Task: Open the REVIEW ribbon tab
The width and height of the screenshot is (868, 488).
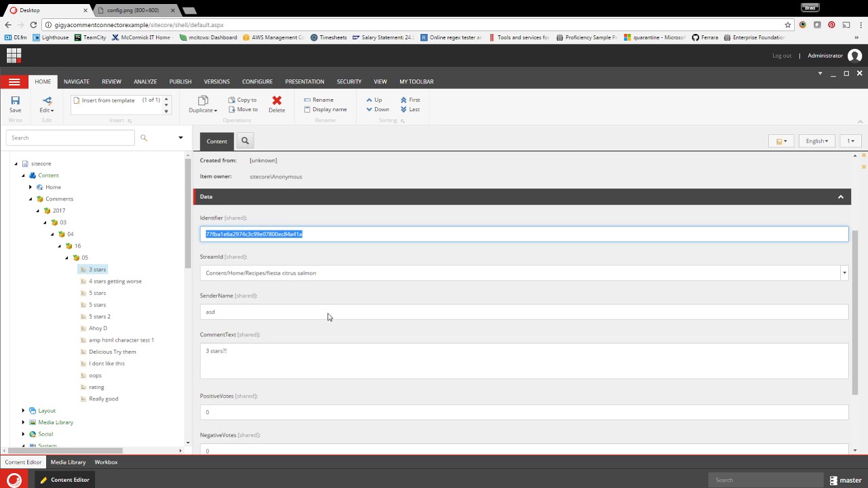Action: pos(111,81)
